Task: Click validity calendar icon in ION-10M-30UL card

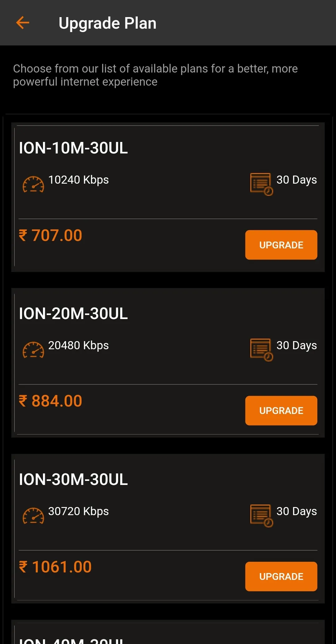Action: [x=261, y=184]
